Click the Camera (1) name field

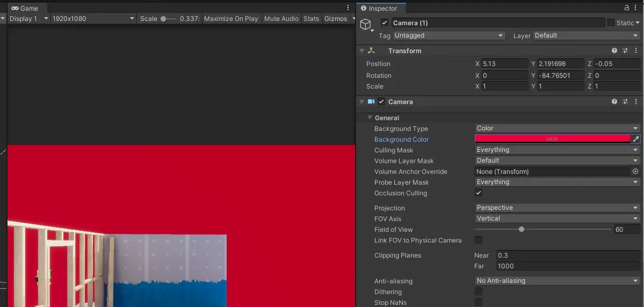[x=498, y=23]
